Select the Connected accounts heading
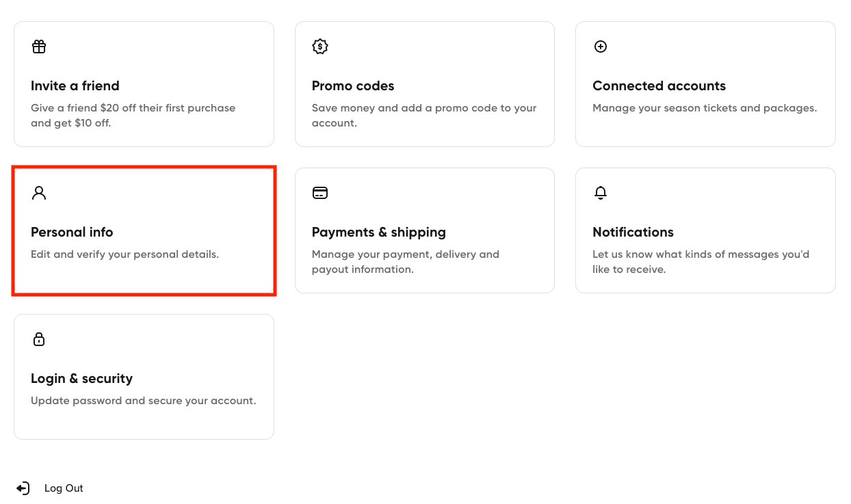This screenshot has height=504, width=851. coord(659,85)
